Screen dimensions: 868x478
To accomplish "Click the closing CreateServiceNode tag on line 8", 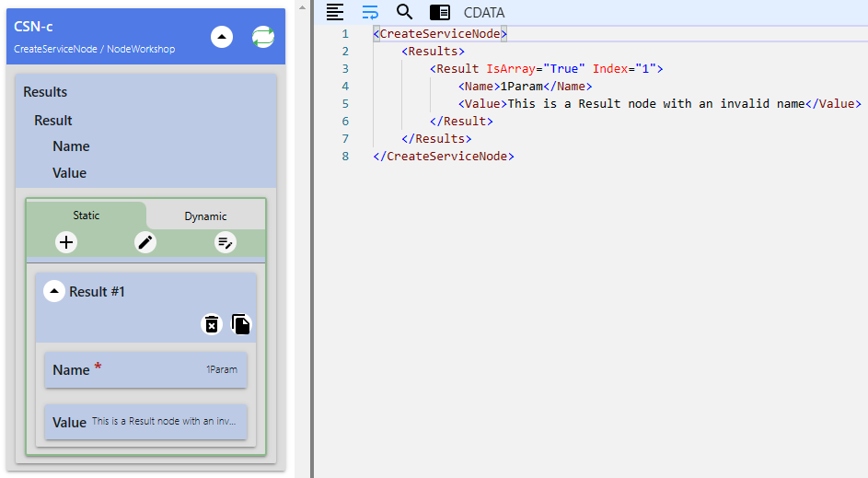I will (444, 157).
